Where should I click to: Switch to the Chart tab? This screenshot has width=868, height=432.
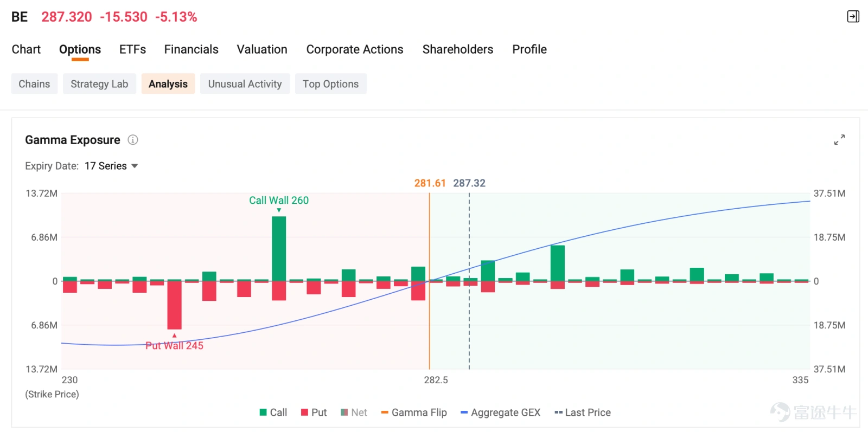[x=26, y=49]
